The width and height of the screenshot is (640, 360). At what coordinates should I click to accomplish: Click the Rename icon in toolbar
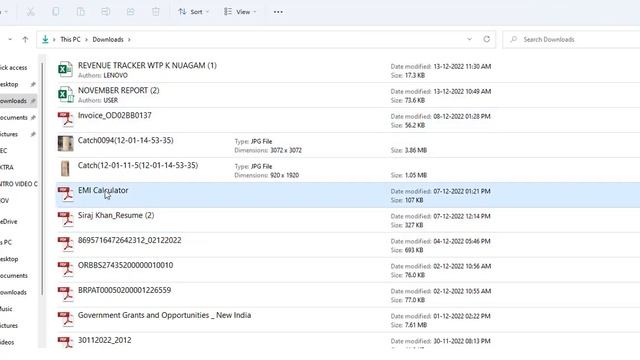coord(105,12)
